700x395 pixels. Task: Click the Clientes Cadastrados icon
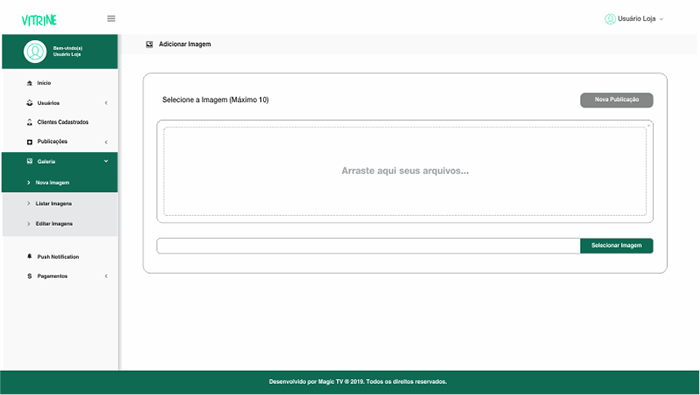click(29, 122)
